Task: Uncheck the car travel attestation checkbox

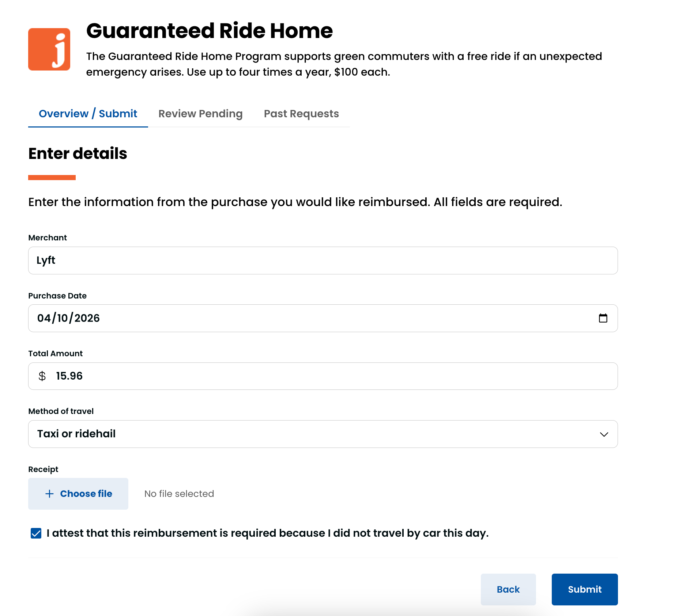Action: coord(36,533)
